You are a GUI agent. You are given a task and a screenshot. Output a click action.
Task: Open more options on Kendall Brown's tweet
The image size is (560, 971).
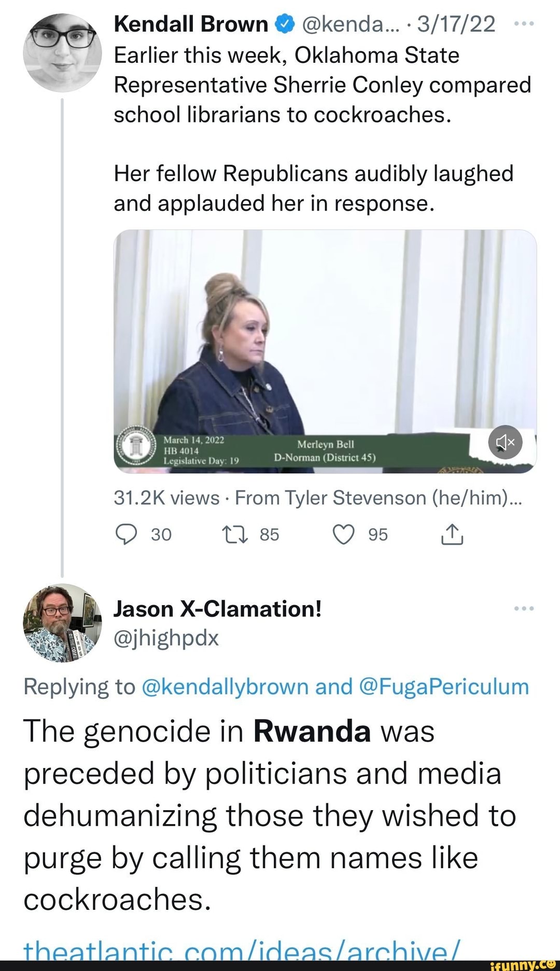point(524,24)
